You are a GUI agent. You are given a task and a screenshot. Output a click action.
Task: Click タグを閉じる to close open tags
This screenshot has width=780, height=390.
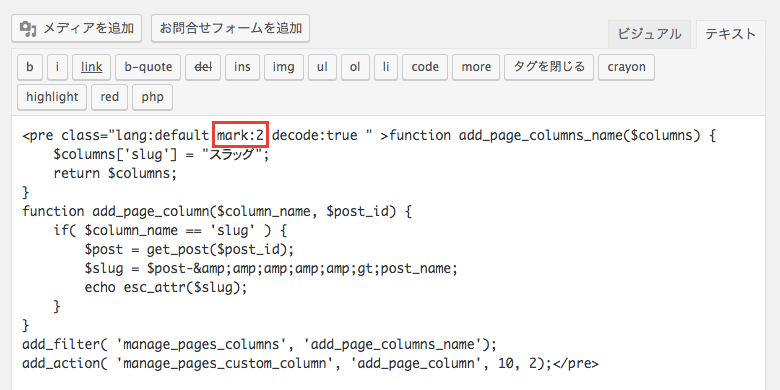coord(549,67)
